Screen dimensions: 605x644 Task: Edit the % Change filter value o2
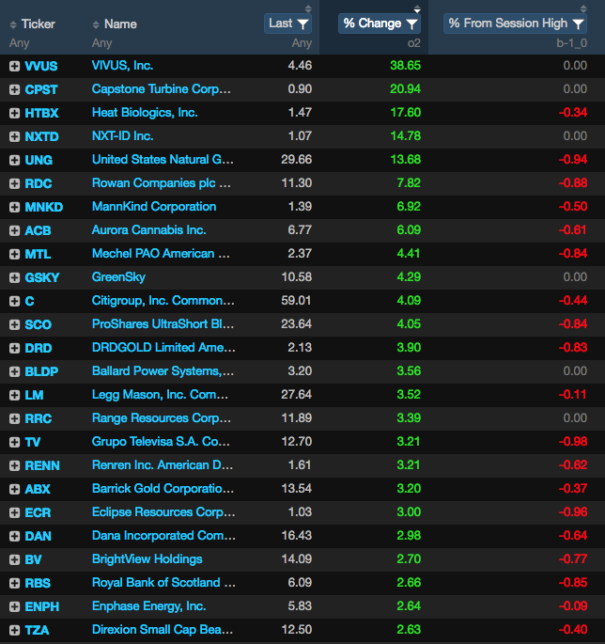[414, 43]
